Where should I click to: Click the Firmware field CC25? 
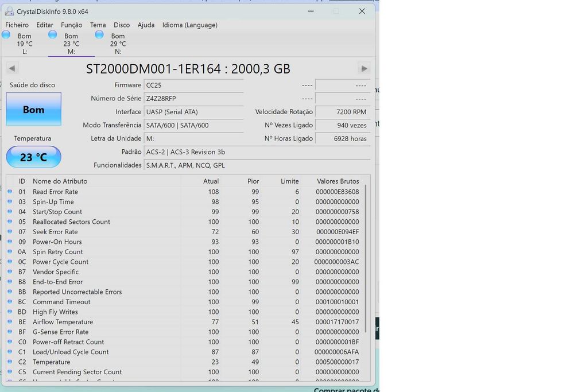(193, 85)
